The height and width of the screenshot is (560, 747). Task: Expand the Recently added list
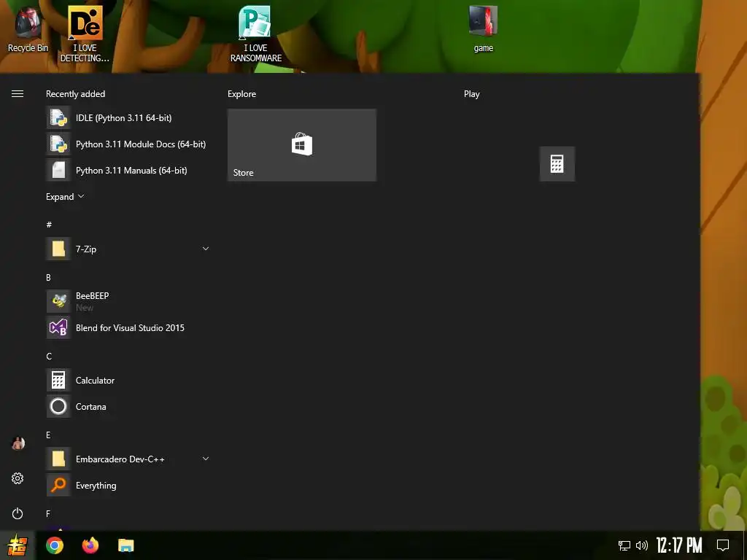point(65,197)
